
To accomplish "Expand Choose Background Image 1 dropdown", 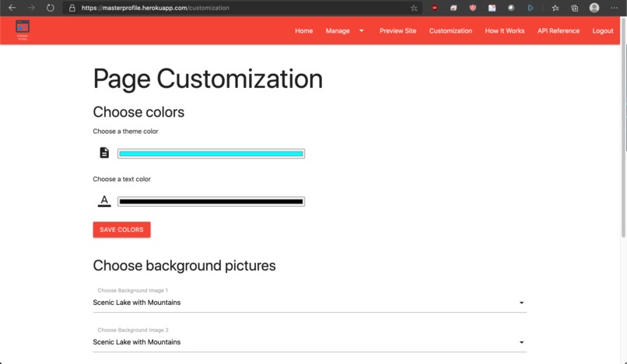I will point(310,303).
